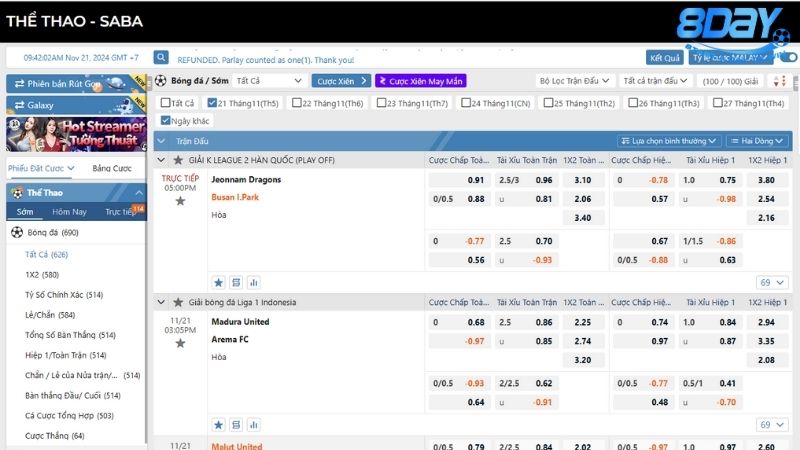Viewport: 800px width, 450px height.
Task: Open the search magnifier icon
Action: (x=161, y=58)
